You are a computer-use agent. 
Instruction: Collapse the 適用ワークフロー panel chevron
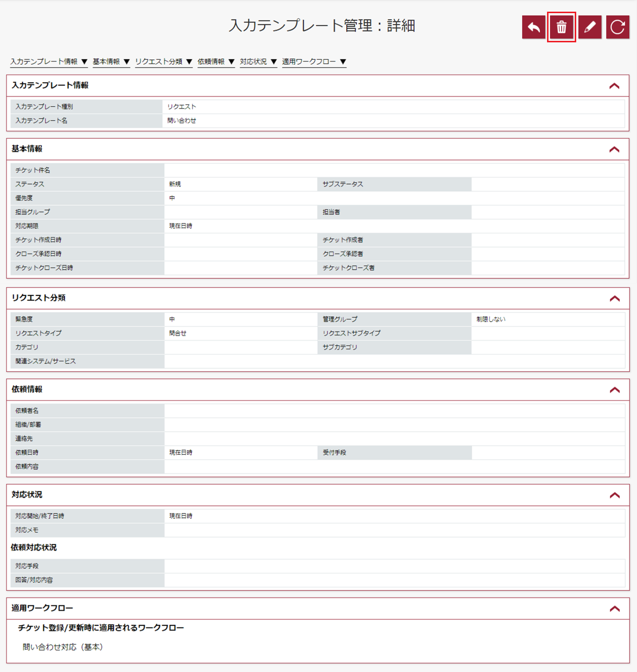click(x=614, y=609)
